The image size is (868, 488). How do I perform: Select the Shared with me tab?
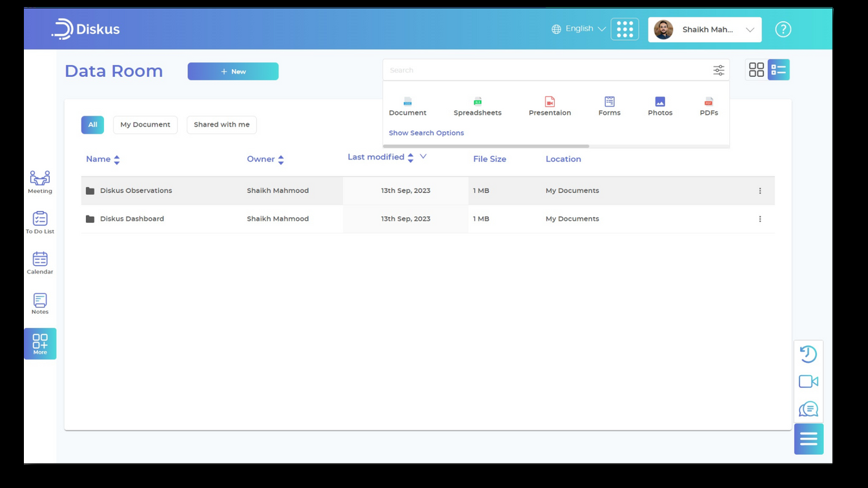(x=222, y=125)
